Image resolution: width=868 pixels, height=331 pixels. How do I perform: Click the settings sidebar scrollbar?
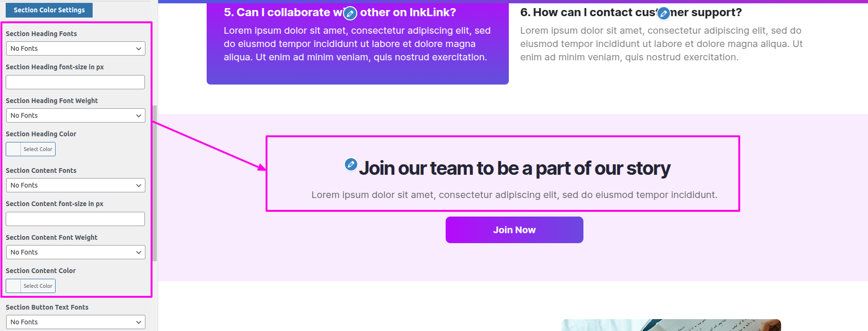point(155,183)
